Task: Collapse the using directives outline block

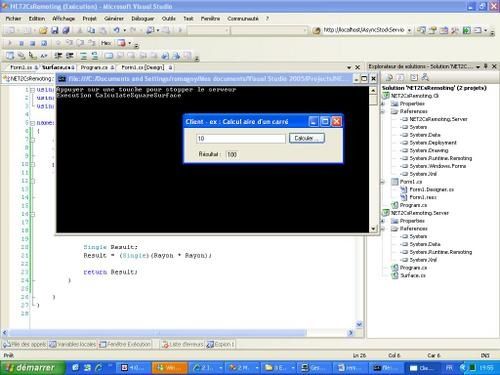Action: click(x=32, y=90)
